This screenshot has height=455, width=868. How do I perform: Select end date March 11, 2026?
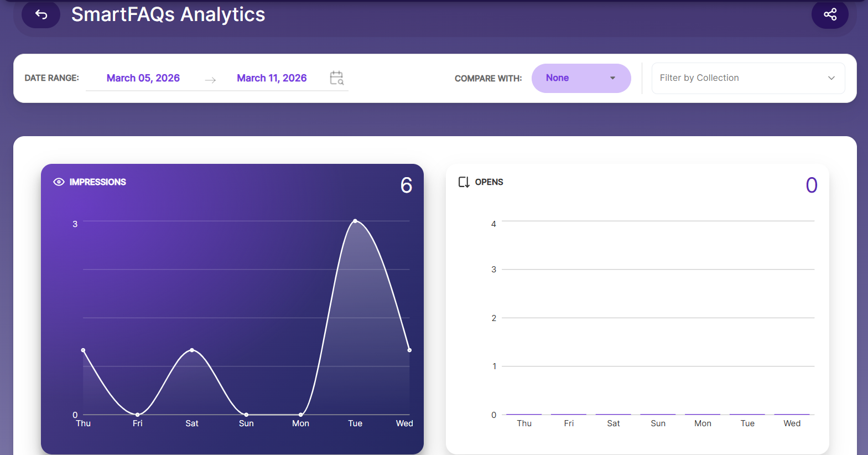[272, 78]
